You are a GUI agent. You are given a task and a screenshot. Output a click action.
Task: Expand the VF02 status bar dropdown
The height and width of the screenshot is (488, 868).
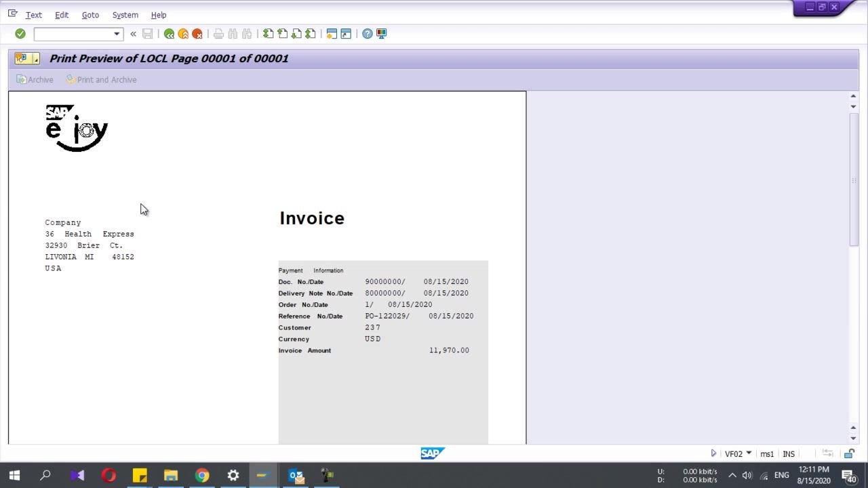tap(749, 453)
